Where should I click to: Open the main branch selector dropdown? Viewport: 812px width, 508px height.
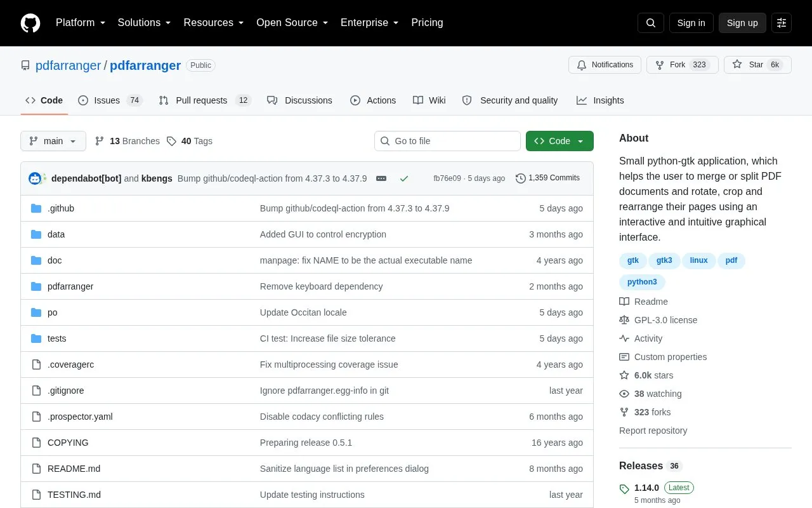tap(53, 141)
